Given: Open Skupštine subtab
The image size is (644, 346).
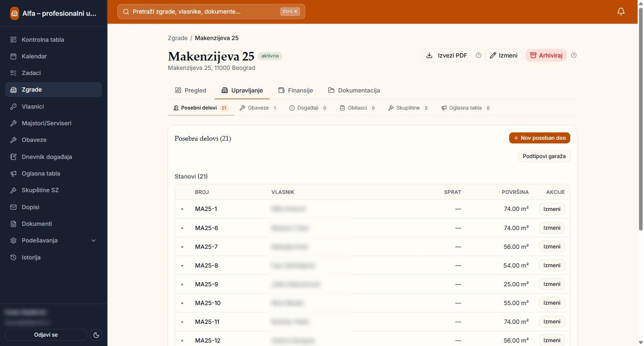Looking at the screenshot, I should click(409, 108).
